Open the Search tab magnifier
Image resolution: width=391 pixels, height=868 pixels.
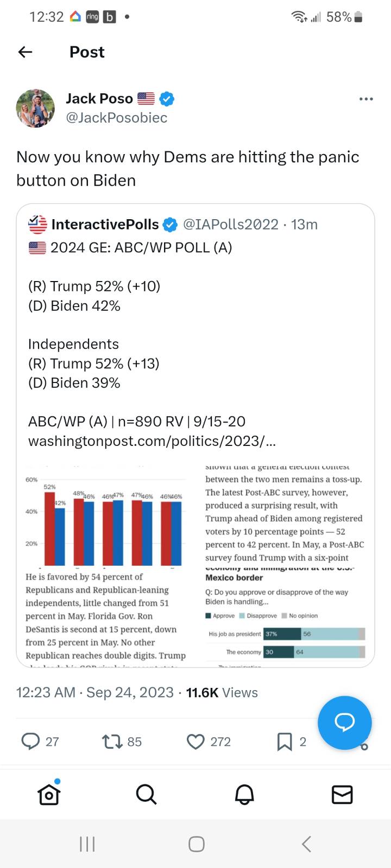click(146, 794)
